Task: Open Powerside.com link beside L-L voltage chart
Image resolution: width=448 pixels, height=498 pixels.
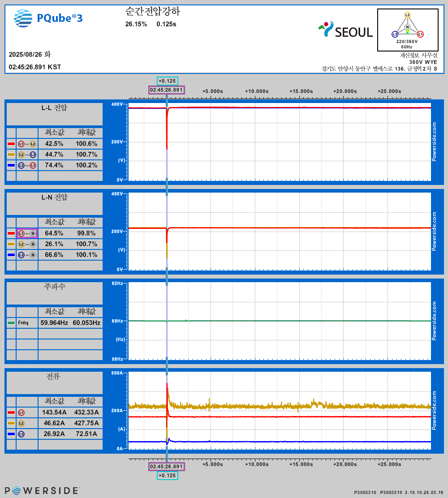Action: click(x=434, y=142)
